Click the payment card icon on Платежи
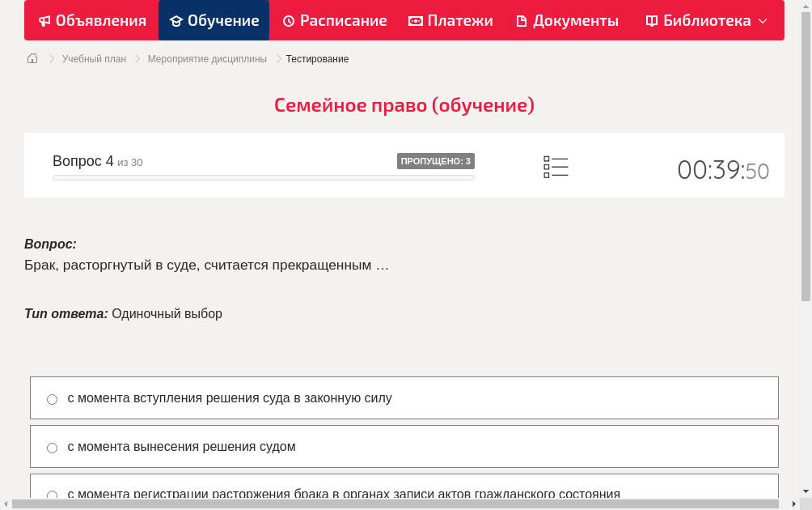 [x=414, y=20]
